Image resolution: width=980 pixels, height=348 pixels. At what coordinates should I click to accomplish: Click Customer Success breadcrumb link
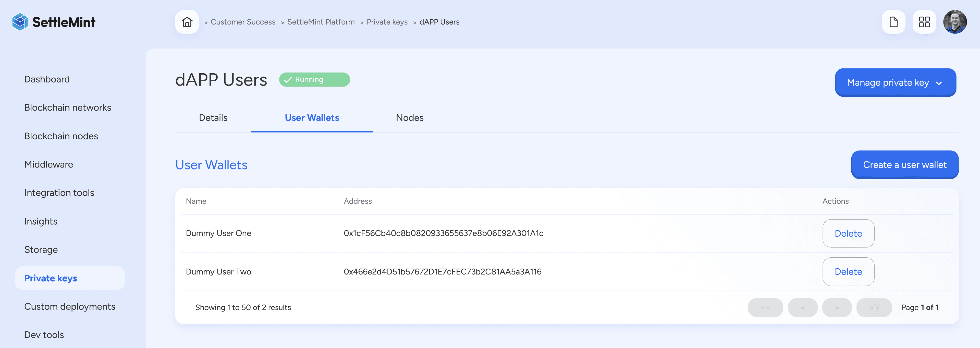pos(243,22)
